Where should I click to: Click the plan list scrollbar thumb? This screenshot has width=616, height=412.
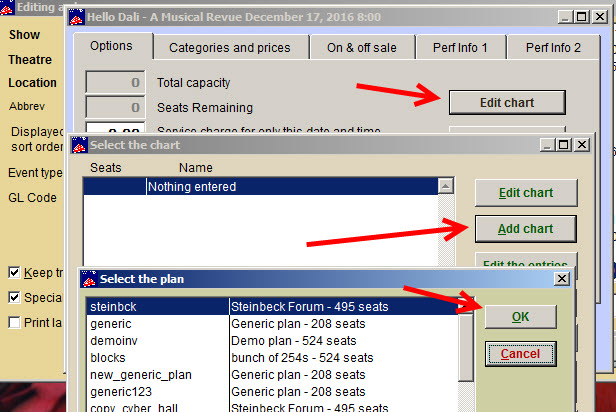[466, 347]
